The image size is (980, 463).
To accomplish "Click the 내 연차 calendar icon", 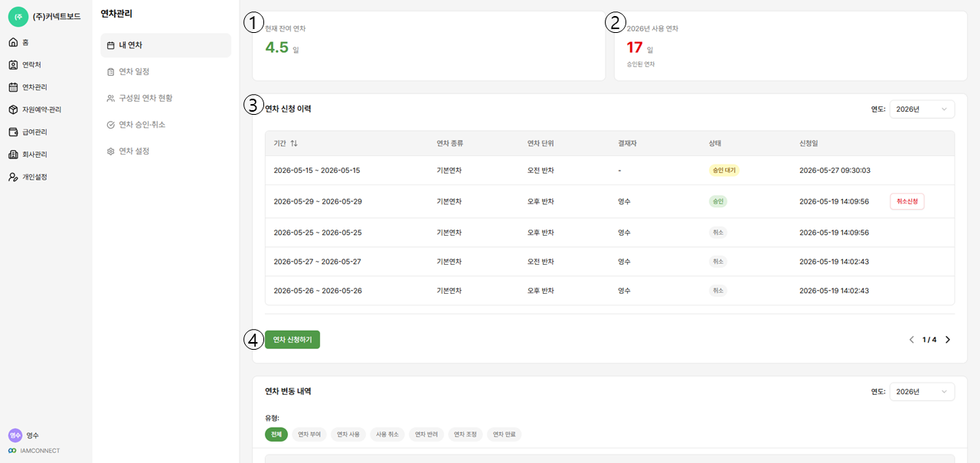I will pyautogui.click(x=111, y=45).
